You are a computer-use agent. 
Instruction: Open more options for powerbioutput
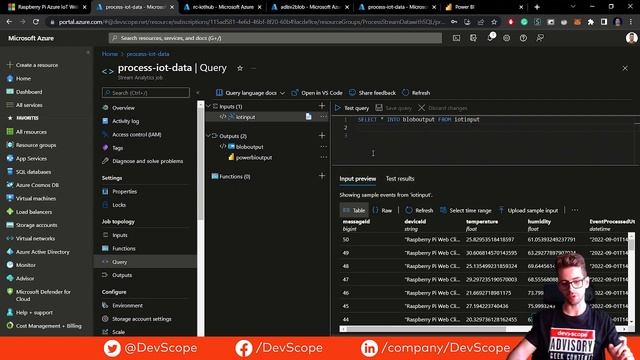pyautogui.click(x=324, y=157)
